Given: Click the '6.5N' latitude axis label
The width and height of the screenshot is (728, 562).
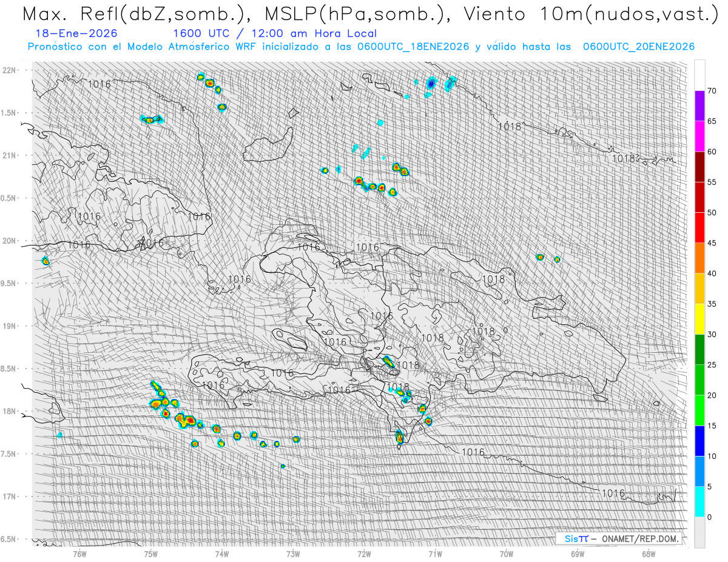Looking at the screenshot, I should (8, 539).
